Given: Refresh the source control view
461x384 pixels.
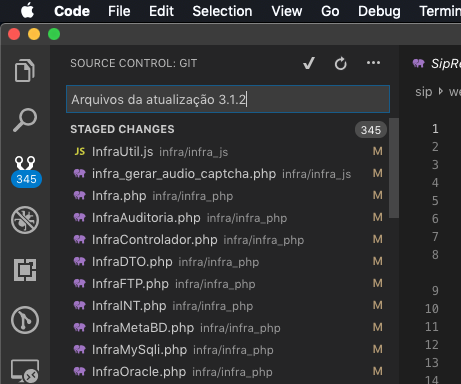Looking at the screenshot, I should pyautogui.click(x=341, y=63).
